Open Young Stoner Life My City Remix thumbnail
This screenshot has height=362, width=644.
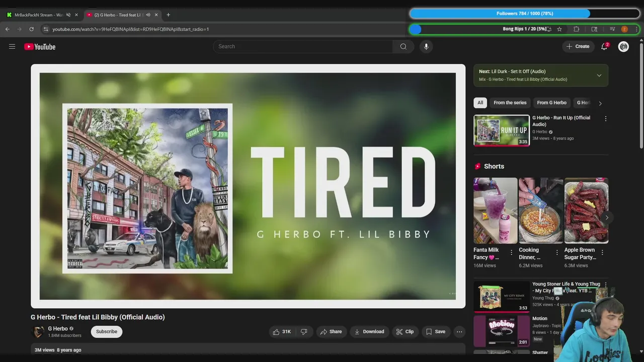502,297
